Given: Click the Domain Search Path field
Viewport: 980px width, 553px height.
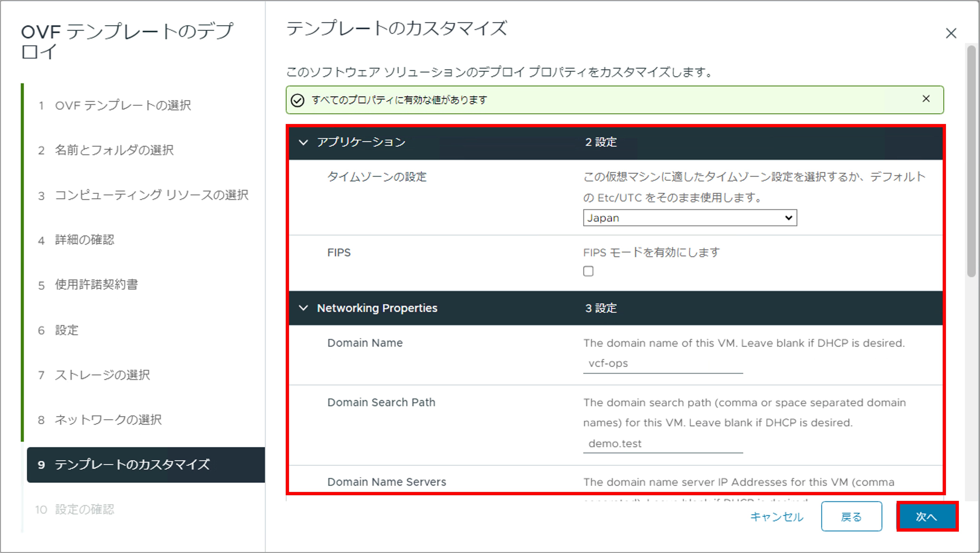Looking at the screenshot, I should [662, 443].
